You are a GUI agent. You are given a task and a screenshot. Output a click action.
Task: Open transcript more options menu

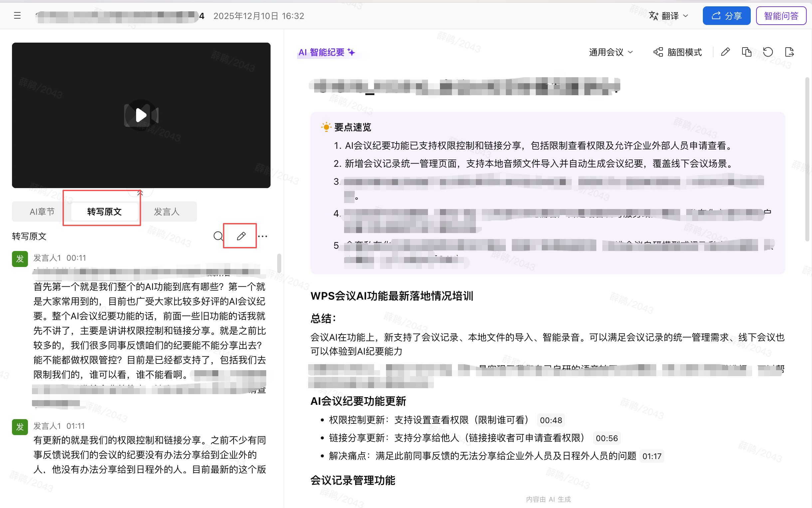click(x=263, y=236)
